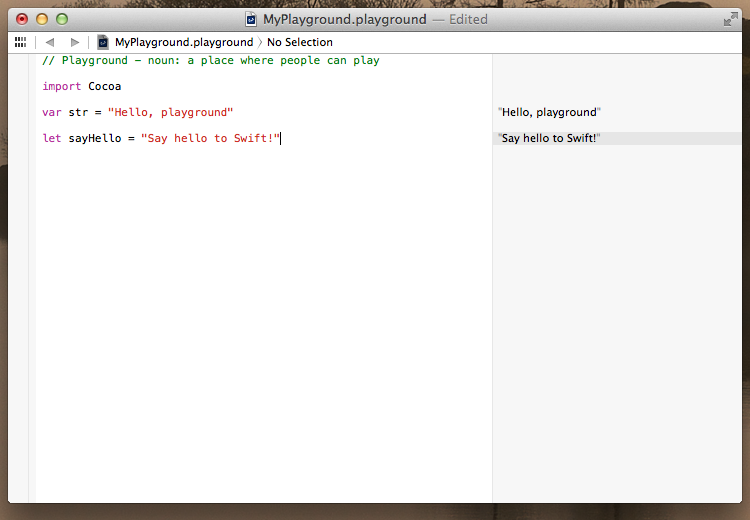Close the playground window

pyautogui.click(x=22, y=19)
